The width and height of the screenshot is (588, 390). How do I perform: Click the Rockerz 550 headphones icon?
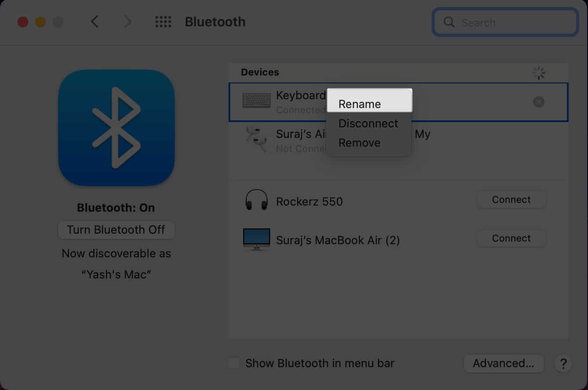tap(256, 200)
